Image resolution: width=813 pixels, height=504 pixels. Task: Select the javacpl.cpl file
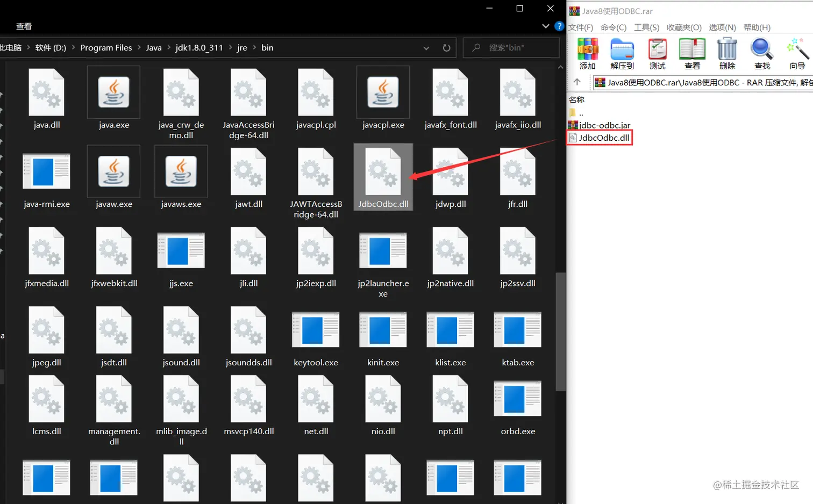click(x=316, y=99)
